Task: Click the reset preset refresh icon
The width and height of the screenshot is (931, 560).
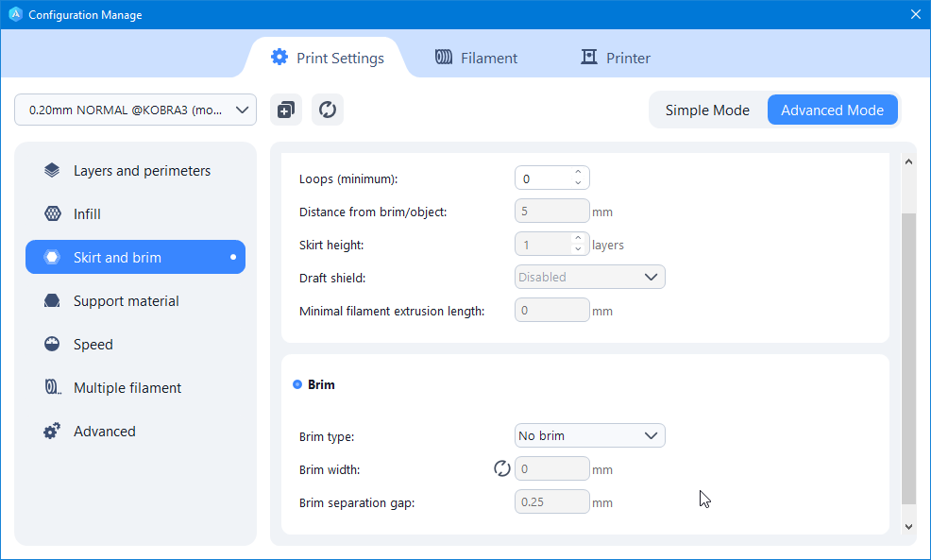Action: coord(328,110)
